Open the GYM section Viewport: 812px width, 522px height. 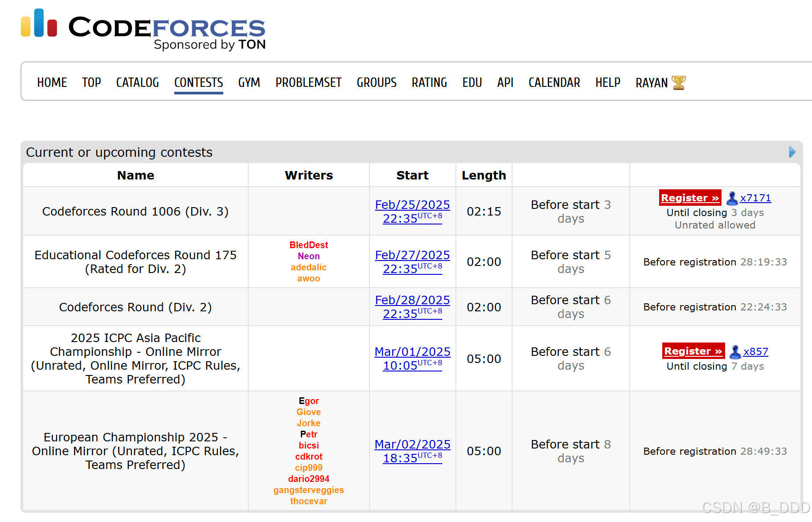click(249, 82)
